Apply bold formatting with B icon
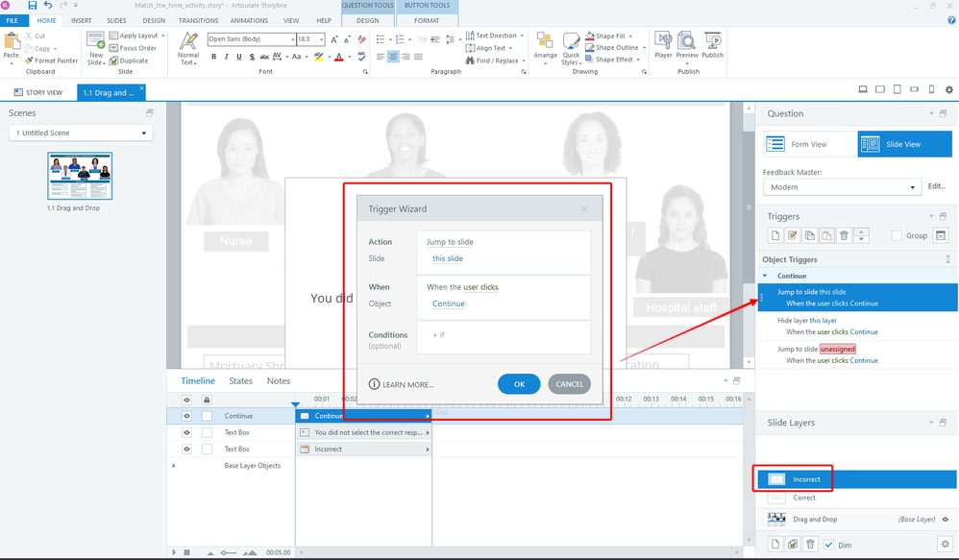Viewport: 959px width, 560px height. [x=213, y=57]
